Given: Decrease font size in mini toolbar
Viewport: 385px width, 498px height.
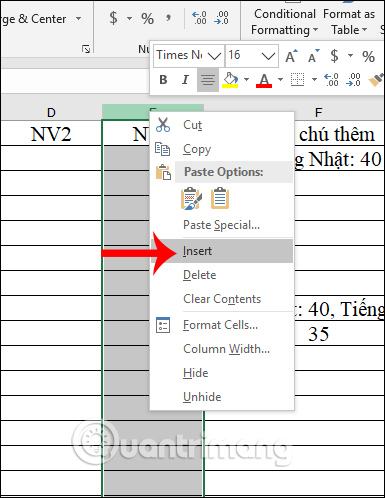Looking at the screenshot, I should point(313,56).
